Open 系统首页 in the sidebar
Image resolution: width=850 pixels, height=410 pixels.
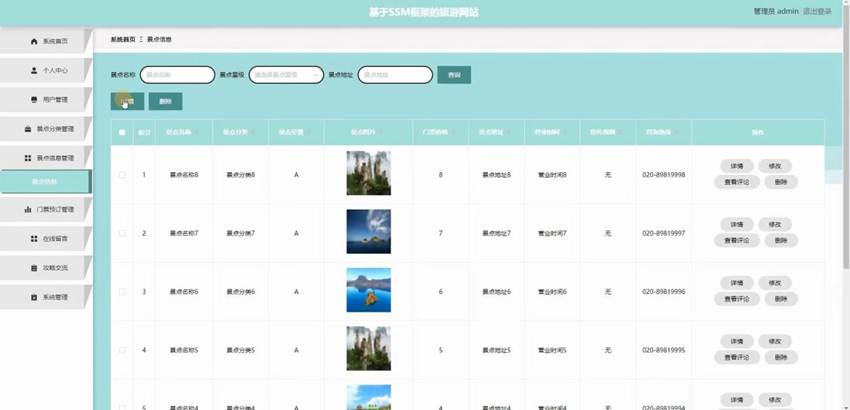(45, 41)
